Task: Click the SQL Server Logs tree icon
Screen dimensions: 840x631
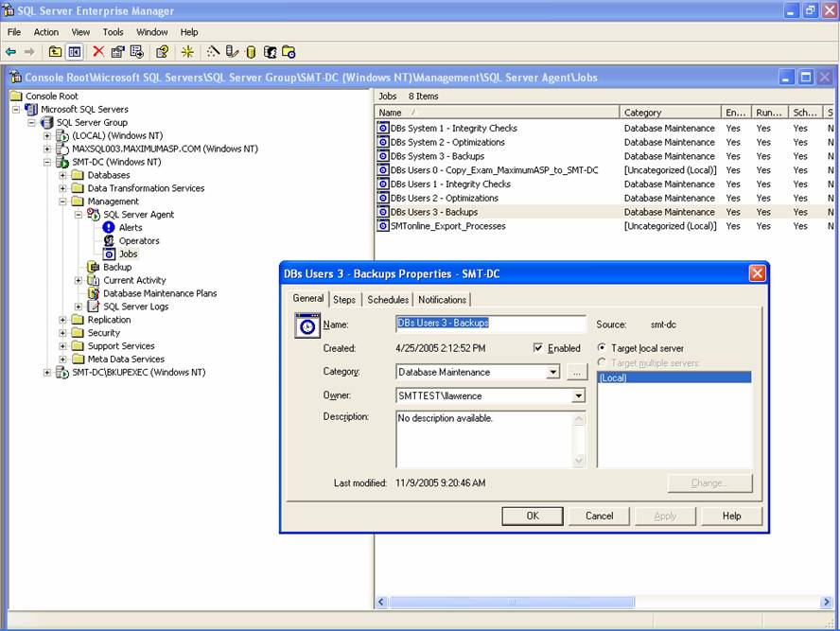Action: [94, 307]
